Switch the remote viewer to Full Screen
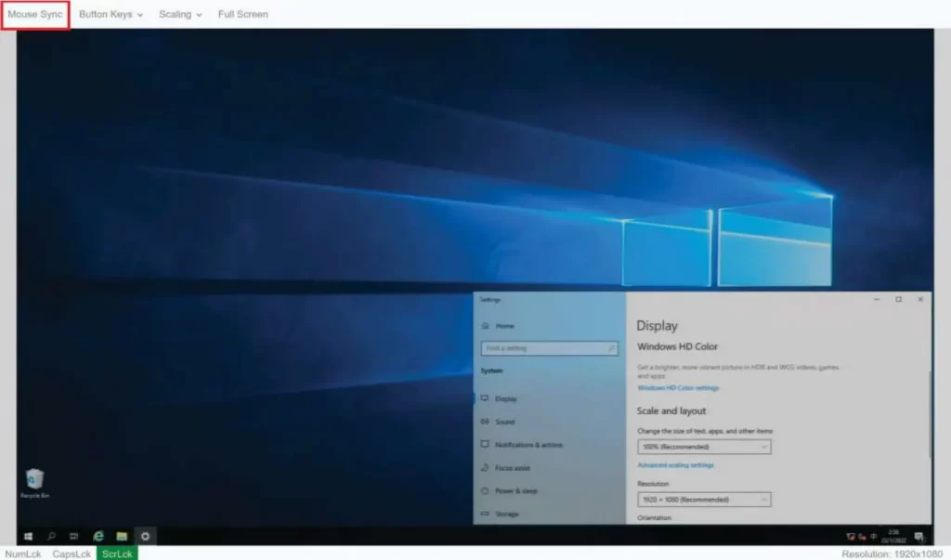The height and width of the screenshot is (560, 951). (x=242, y=14)
